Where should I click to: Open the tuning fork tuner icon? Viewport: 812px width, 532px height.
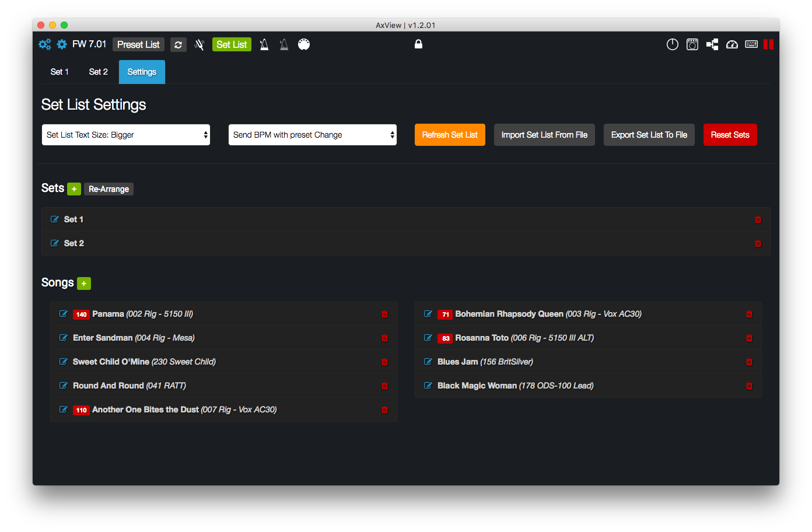click(x=199, y=45)
